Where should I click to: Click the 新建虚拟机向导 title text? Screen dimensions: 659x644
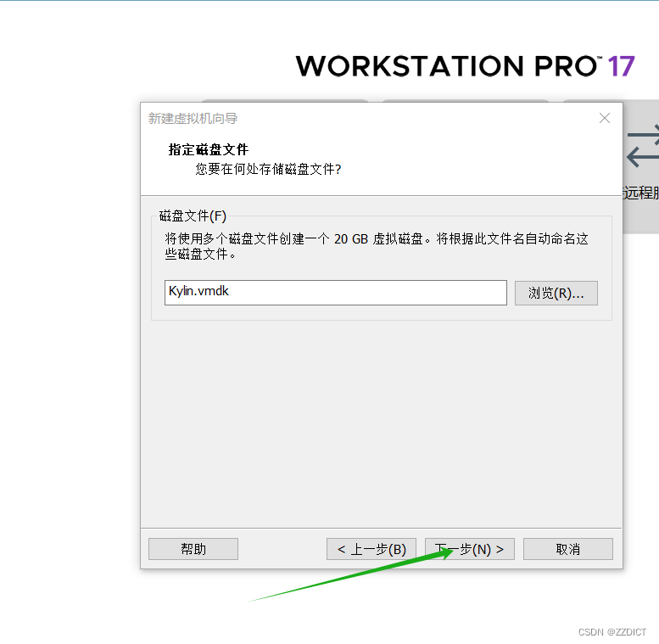coord(193,119)
